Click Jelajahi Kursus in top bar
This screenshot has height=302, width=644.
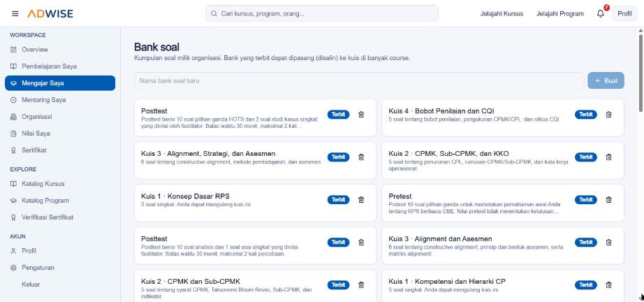pos(502,13)
